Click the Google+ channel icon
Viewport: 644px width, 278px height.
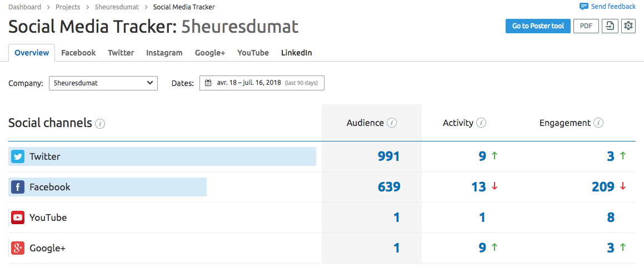click(18, 249)
